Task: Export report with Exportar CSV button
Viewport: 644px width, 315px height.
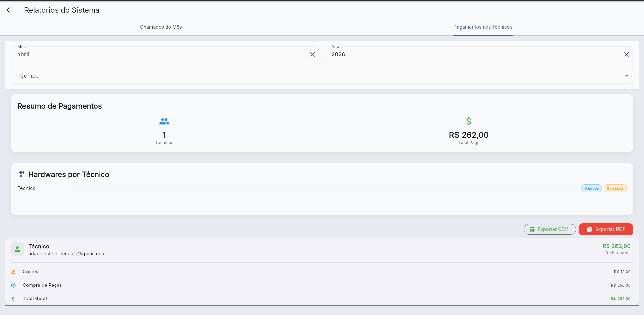Action: click(549, 229)
